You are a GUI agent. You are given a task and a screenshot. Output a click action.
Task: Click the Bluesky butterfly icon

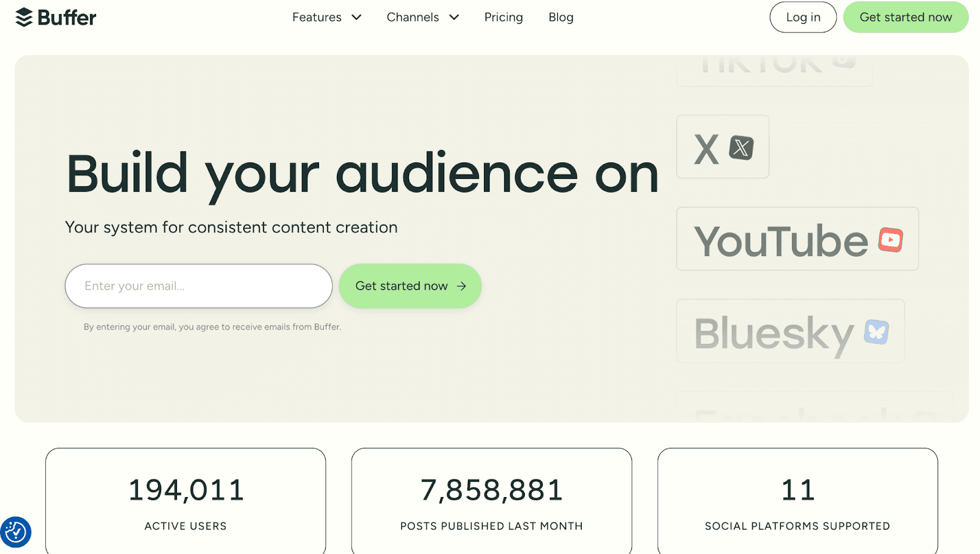tap(876, 332)
